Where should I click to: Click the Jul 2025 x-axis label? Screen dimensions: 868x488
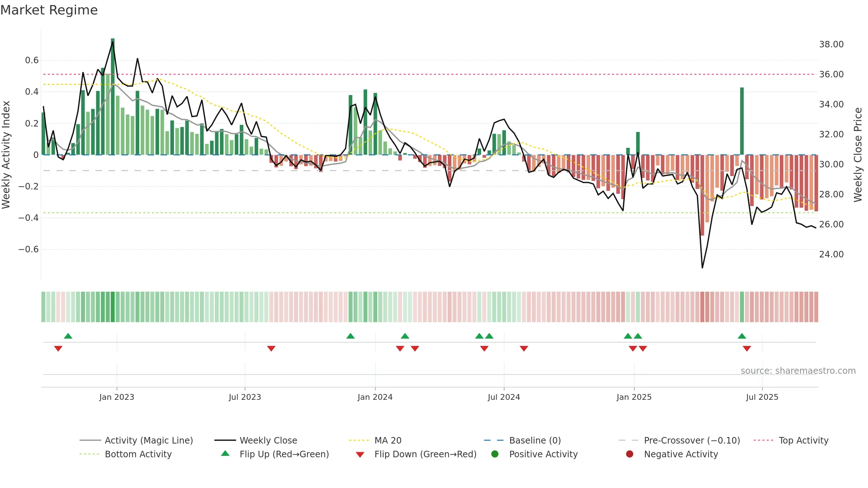pos(762,397)
